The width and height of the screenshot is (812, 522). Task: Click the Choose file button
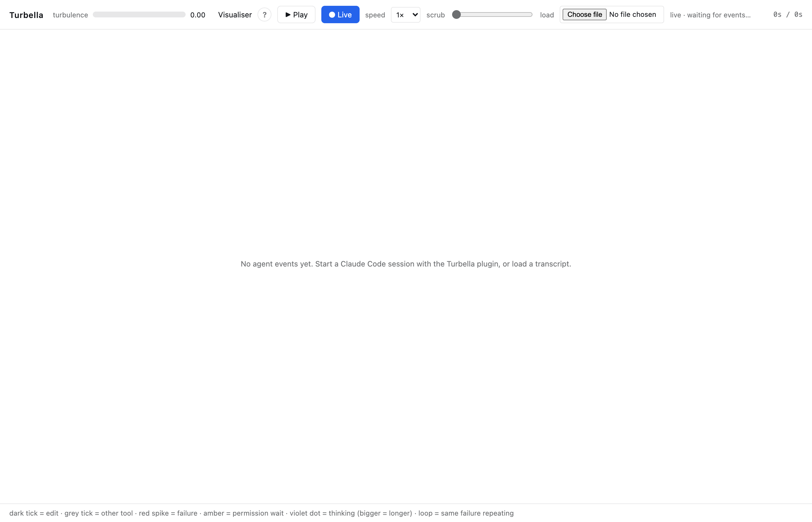(585, 14)
